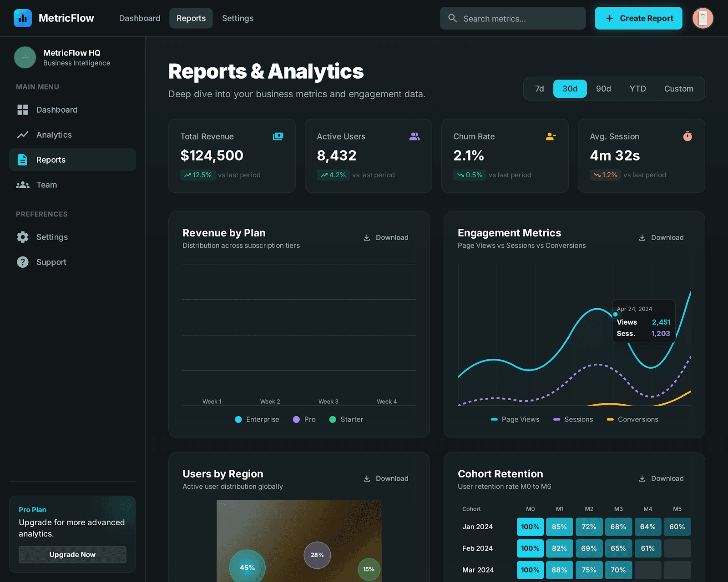The height and width of the screenshot is (582, 728).
Task: Toggle the Enterprise series in Revenue legend
Action: pyautogui.click(x=257, y=419)
